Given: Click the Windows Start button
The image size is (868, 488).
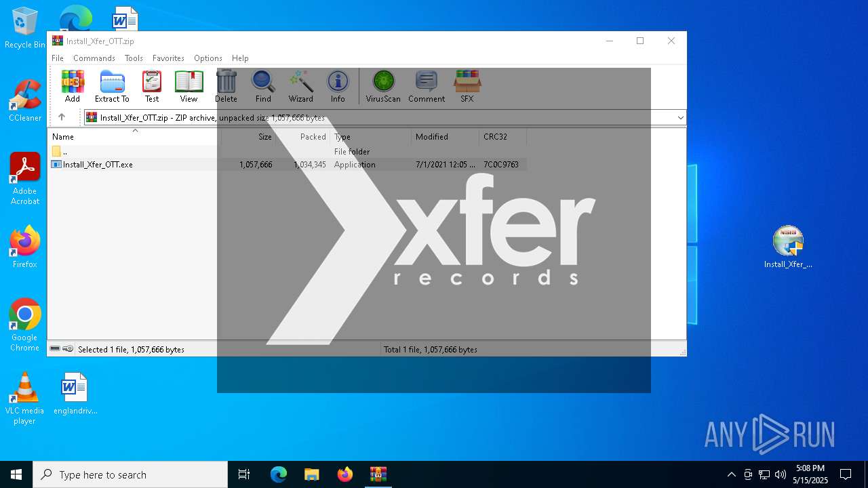Looking at the screenshot, I should (x=16, y=474).
